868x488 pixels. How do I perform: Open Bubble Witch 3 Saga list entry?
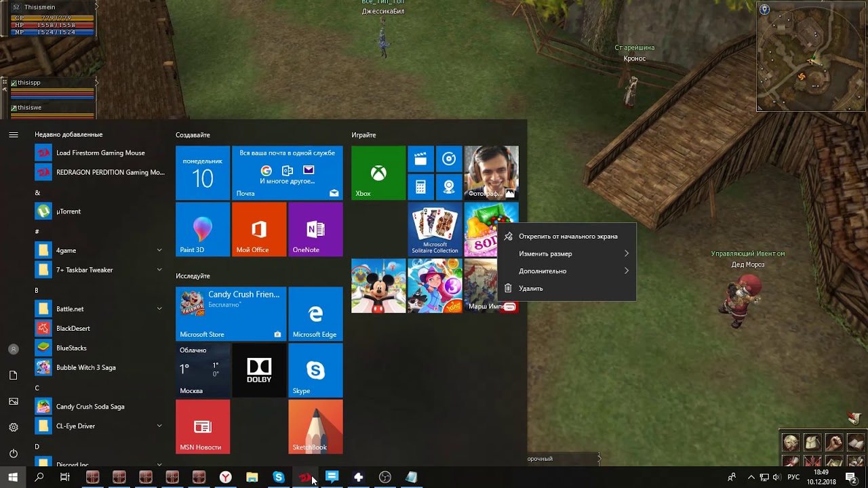point(100,367)
